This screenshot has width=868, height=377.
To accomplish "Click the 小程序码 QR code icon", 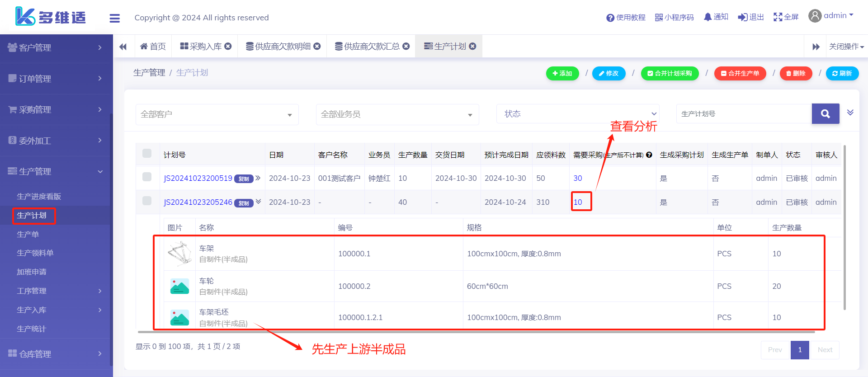I will 659,18.
